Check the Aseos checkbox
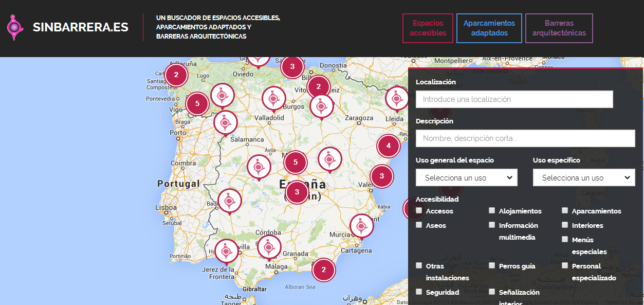This screenshot has height=305, width=644. pos(419,225)
